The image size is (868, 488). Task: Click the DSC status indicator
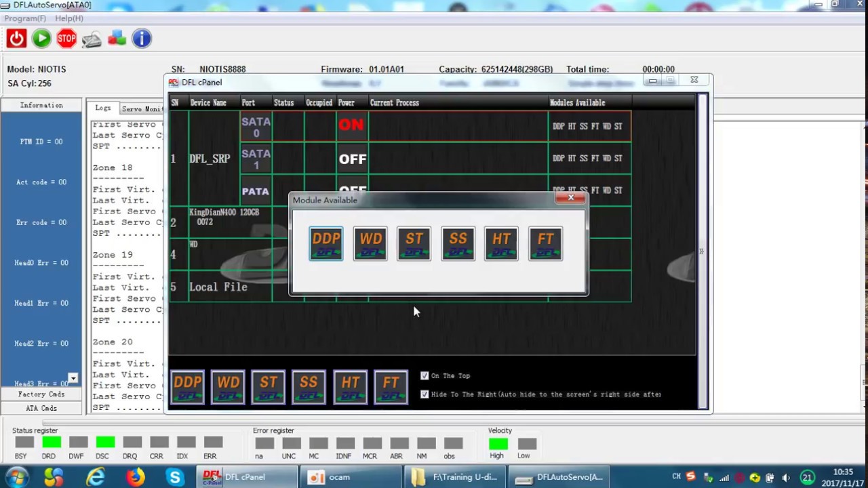[x=105, y=443]
